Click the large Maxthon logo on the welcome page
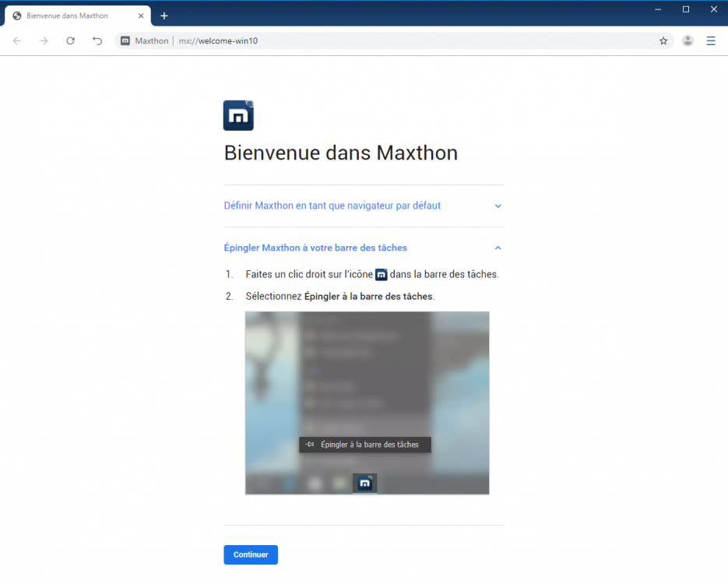 [x=238, y=114]
